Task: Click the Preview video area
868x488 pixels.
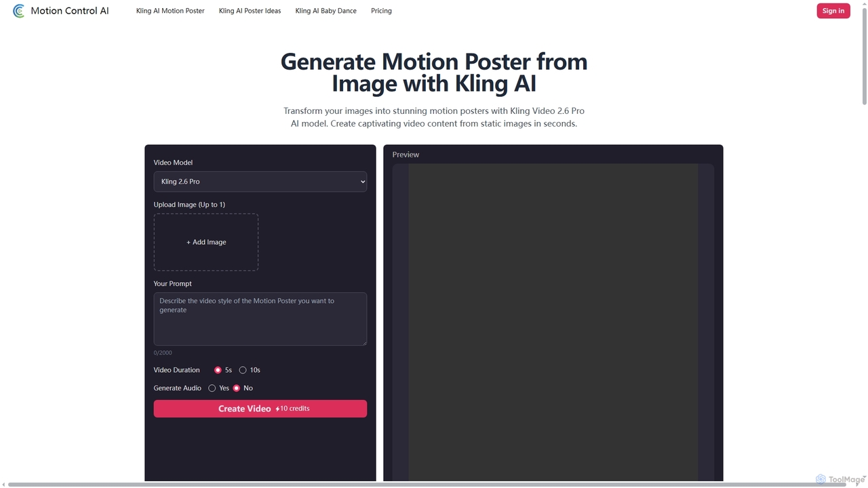Action: [x=553, y=323]
